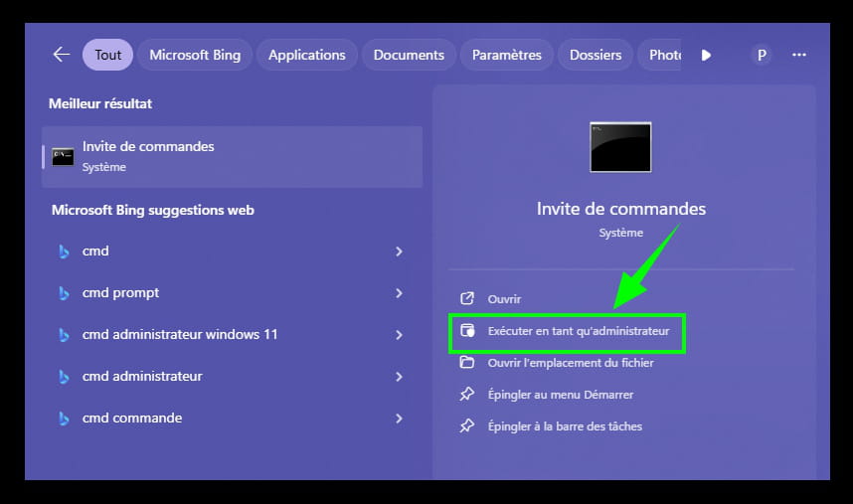Open the Dossiers filter tab
This screenshot has height=504, width=853.
[596, 55]
